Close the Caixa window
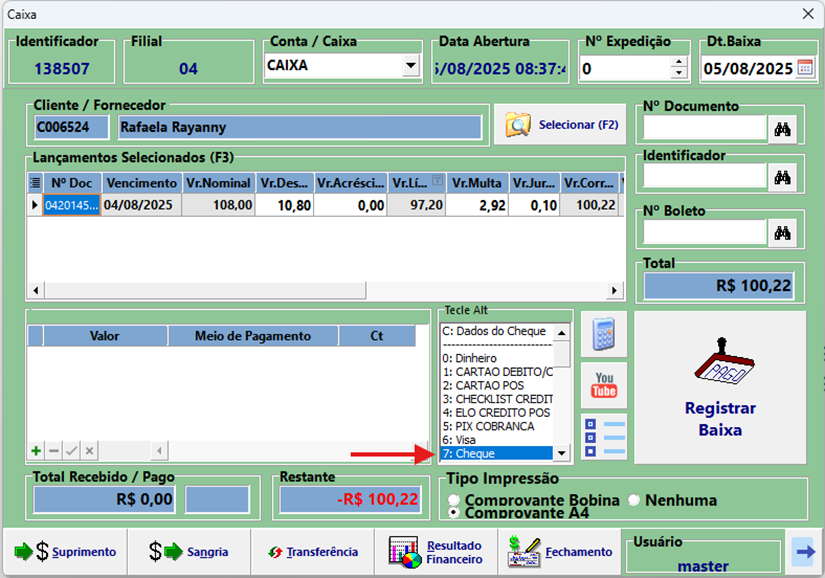Viewport: 825px width, 578px height. pyautogui.click(x=808, y=14)
